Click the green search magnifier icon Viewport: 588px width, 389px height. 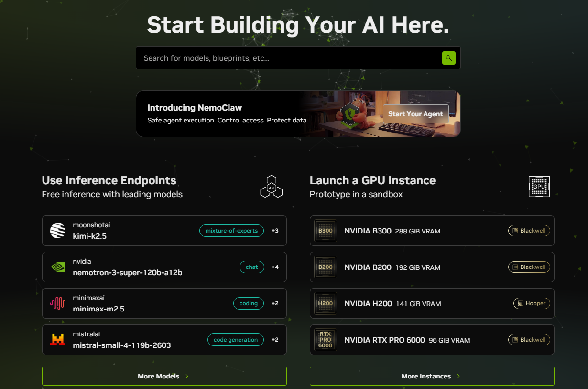(x=448, y=58)
